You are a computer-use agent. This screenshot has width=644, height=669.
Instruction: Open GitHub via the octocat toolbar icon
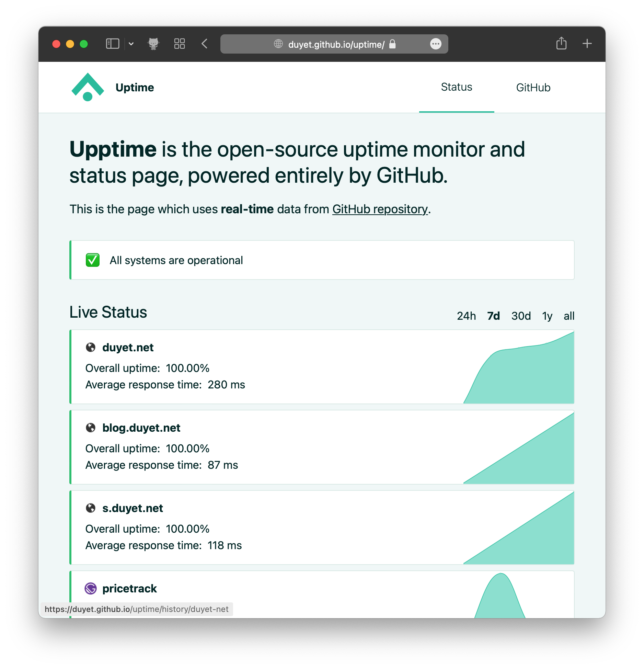[x=154, y=44]
